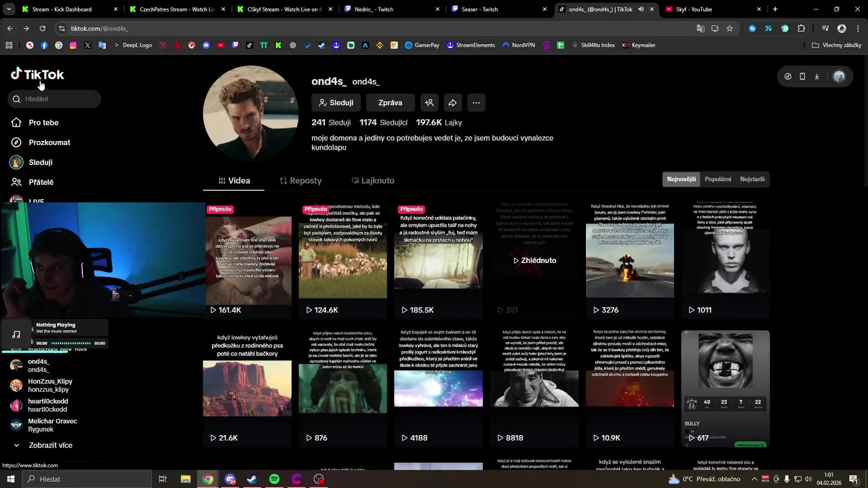Open the Přátelé sidebar section
Screen dimensions: 868x488
pyautogui.click(x=32, y=182)
